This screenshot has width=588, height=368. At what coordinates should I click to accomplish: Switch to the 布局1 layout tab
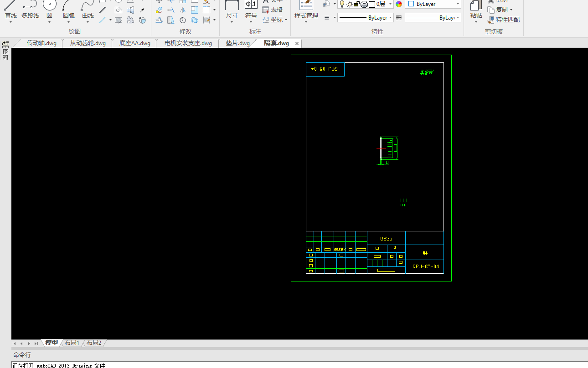72,343
